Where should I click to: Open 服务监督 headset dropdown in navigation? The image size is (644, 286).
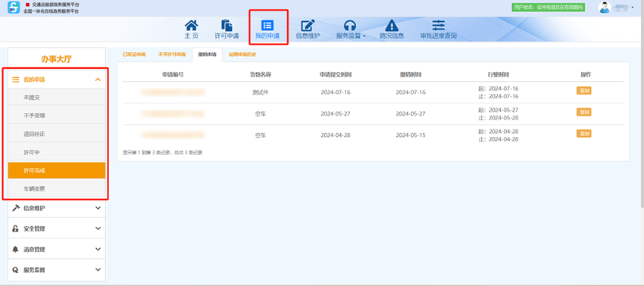point(350,30)
